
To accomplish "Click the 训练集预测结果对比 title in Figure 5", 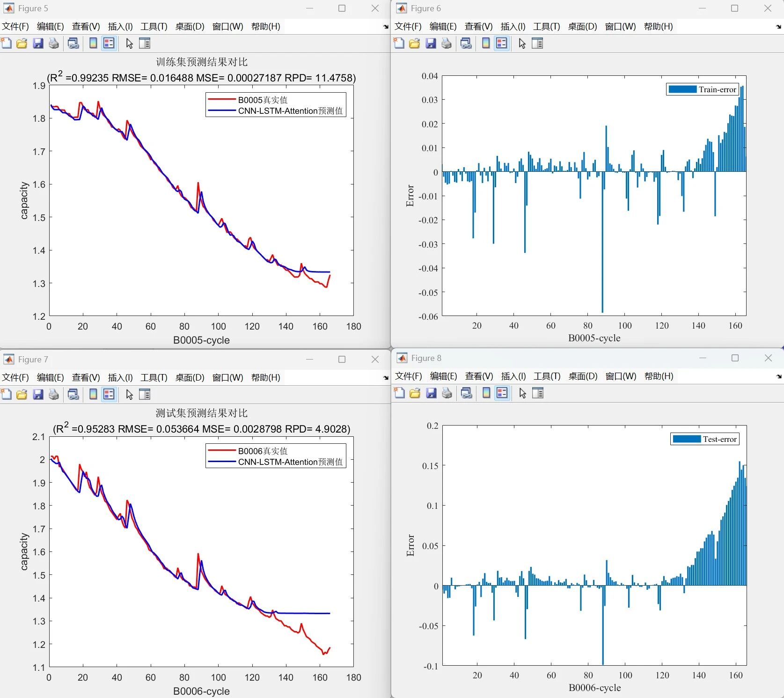I will 202,62.
